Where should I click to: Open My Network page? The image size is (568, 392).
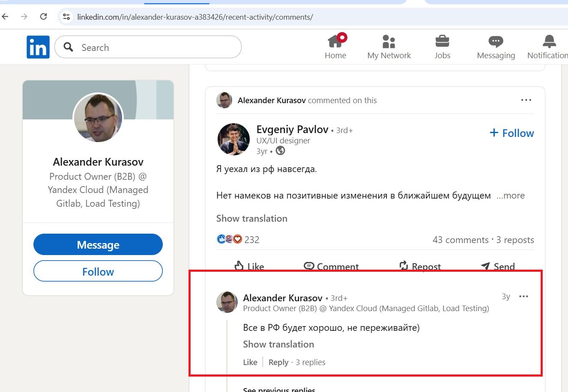pos(389,47)
